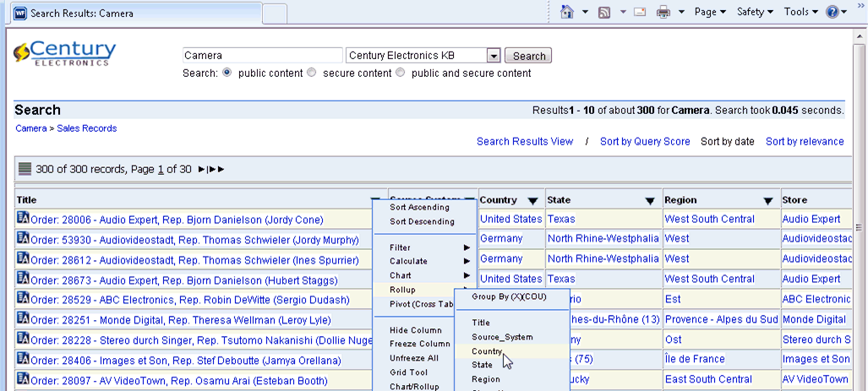Click document icon for Order 28529
The image size is (868, 391).
click(x=23, y=298)
